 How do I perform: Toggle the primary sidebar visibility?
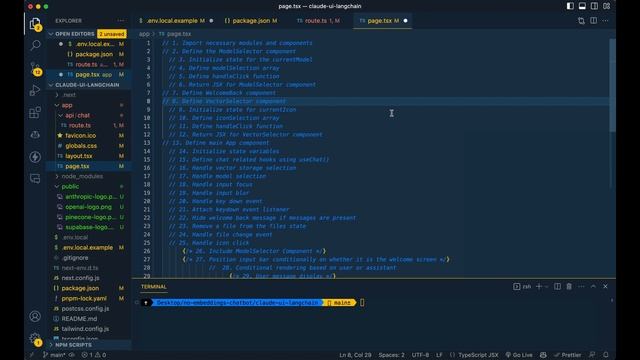click(x=570, y=6)
